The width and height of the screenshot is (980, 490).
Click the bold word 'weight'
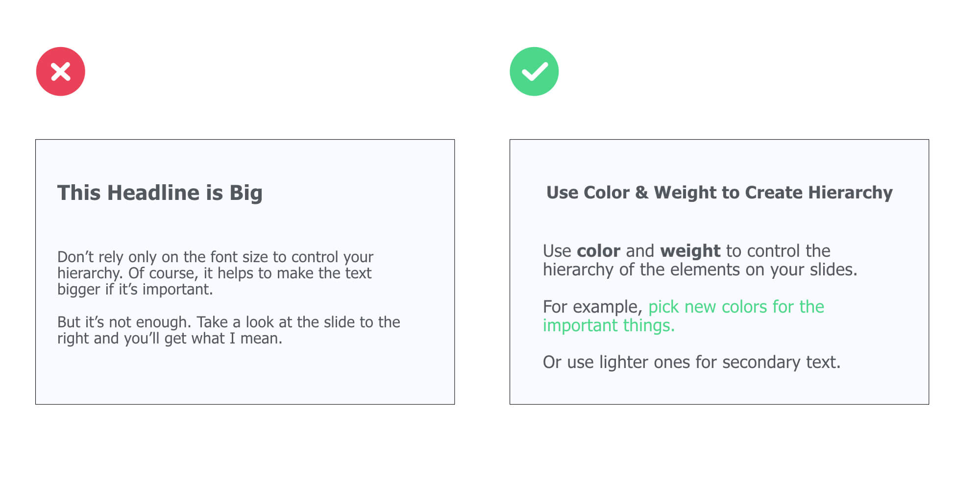tap(690, 251)
